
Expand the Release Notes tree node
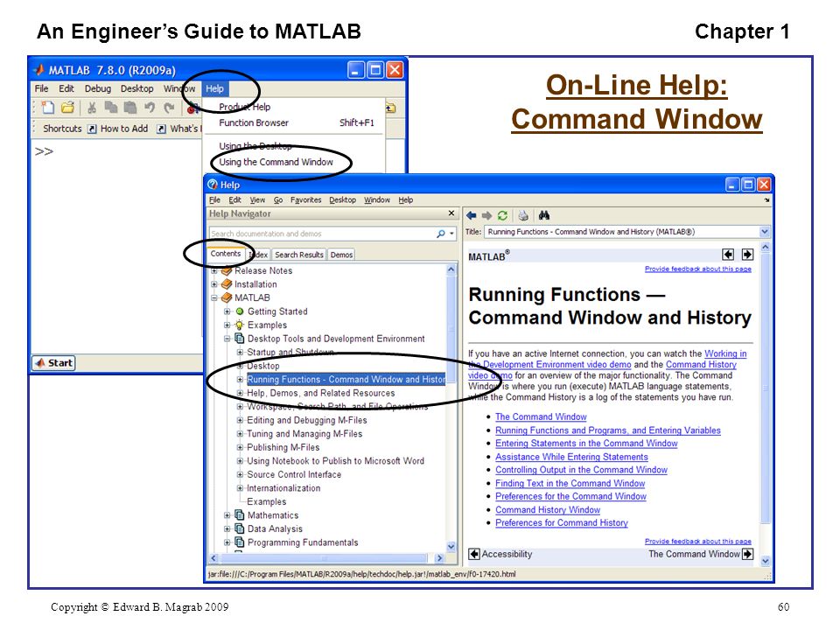[x=214, y=271]
